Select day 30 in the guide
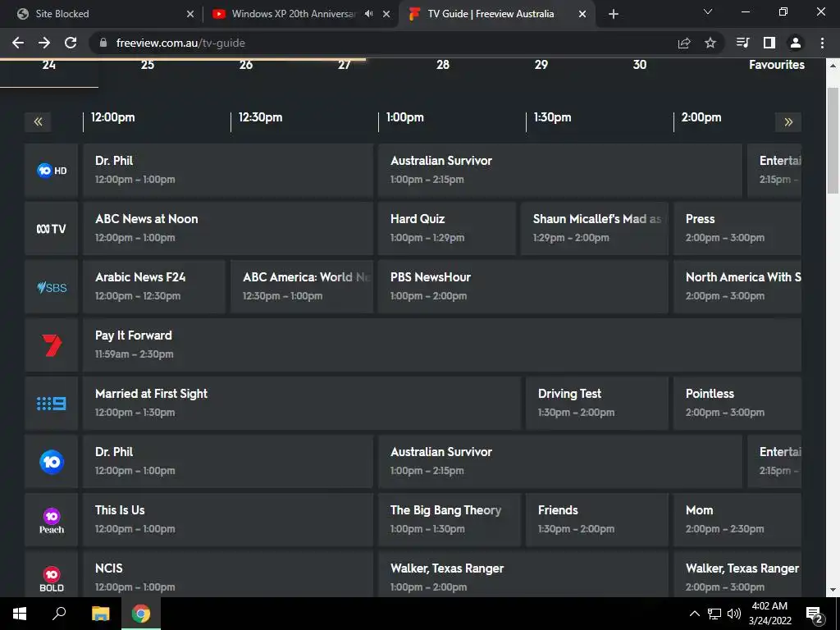The height and width of the screenshot is (630, 840). tap(640, 66)
